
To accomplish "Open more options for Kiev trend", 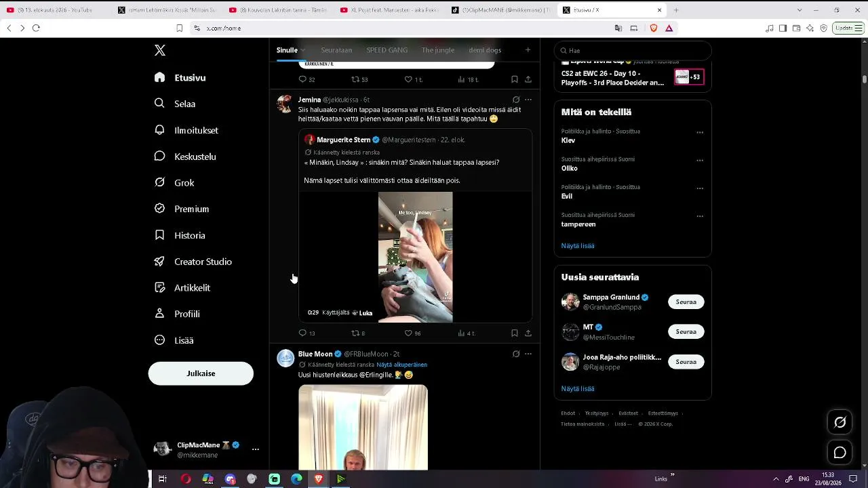I will click(700, 133).
